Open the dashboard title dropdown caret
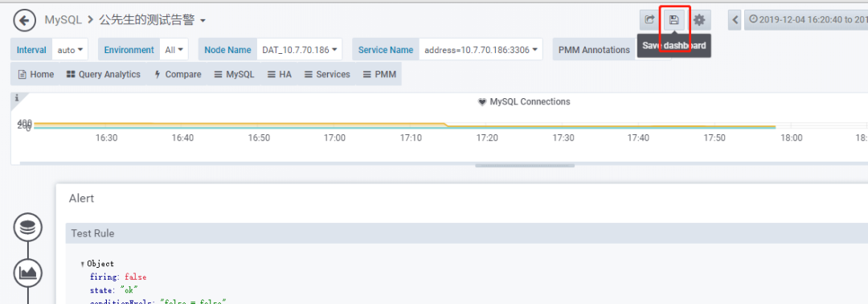 click(203, 21)
